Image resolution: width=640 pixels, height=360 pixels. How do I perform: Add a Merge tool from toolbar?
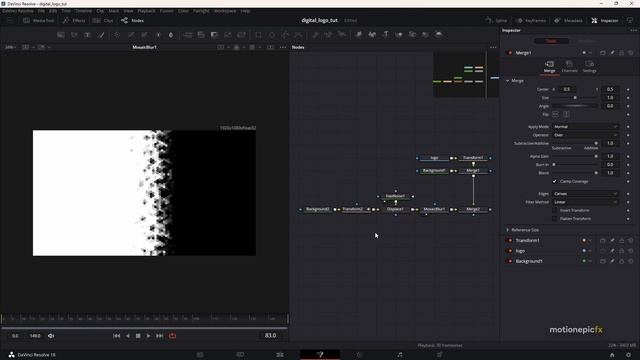pyautogui.click(x=188, y=35)
